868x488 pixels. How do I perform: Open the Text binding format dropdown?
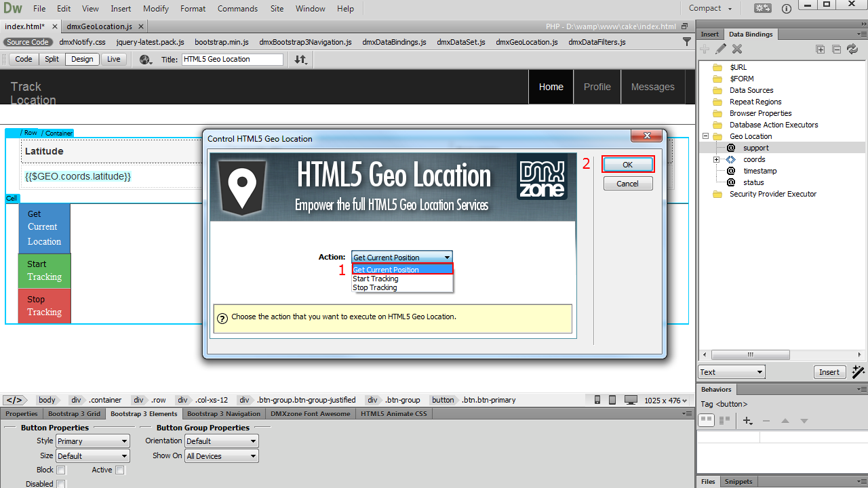pyautogui.click(x=732, y=371)
